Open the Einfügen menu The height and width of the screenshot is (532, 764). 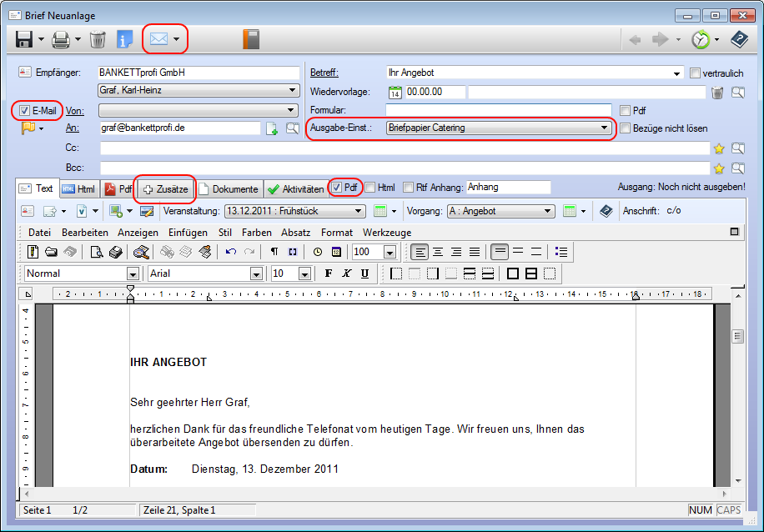(x=188, y=233)
